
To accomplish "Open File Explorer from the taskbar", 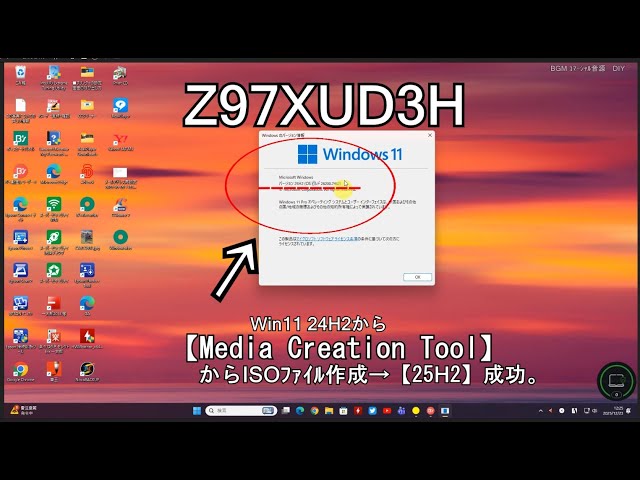I will pyautogui.click(x=329, y=411).
